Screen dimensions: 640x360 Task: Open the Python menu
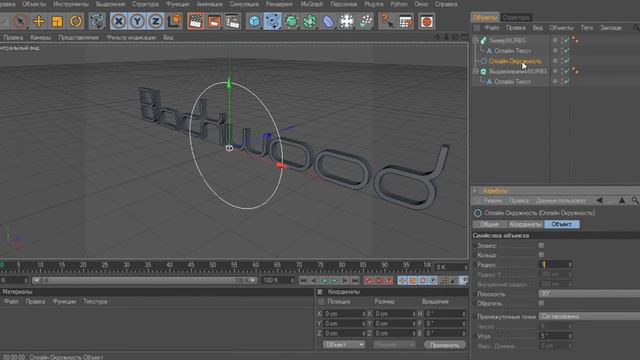399,4
